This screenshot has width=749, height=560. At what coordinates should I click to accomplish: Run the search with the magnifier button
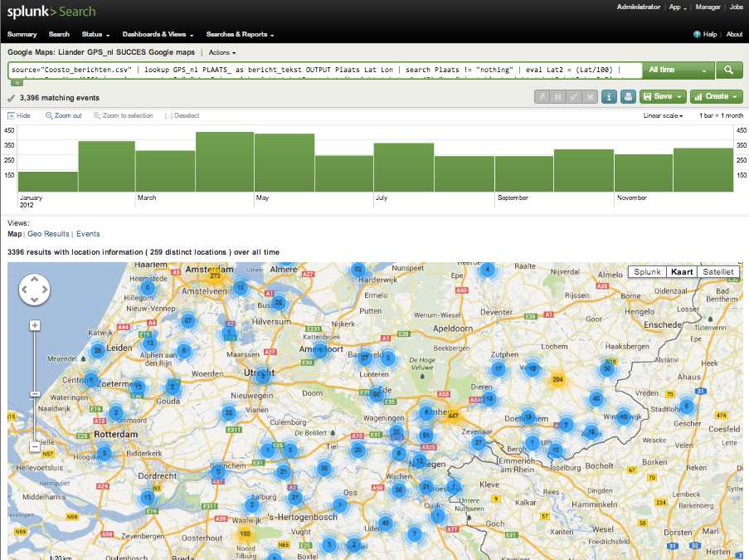click(729, 71)
